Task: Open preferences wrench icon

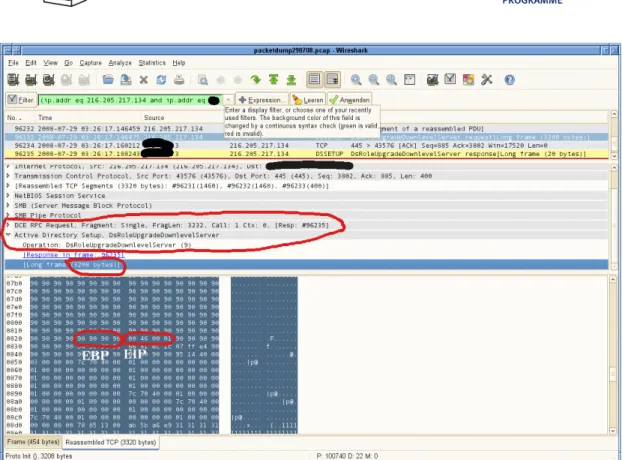Action: (486, 80)
